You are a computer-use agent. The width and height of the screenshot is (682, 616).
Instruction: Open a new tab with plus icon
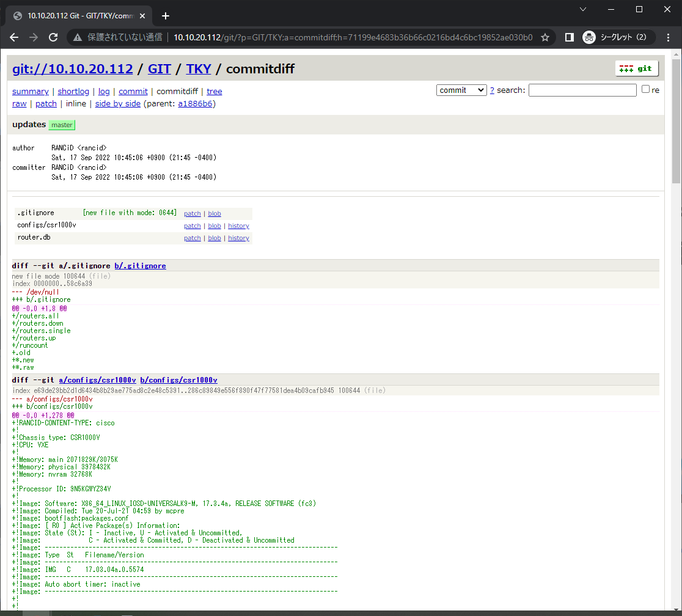[x=165, y=16]
